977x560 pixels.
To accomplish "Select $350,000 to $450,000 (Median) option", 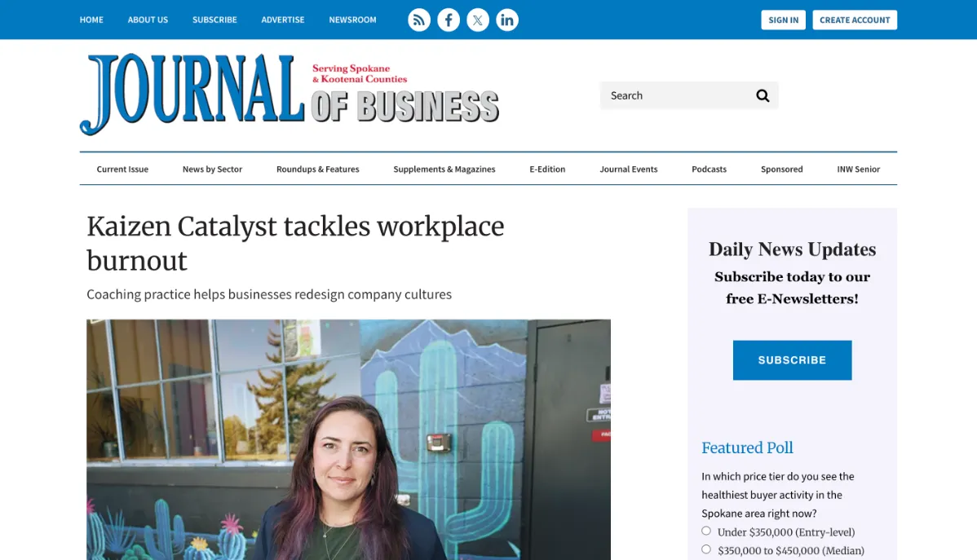I will click(x=706, y=549).
